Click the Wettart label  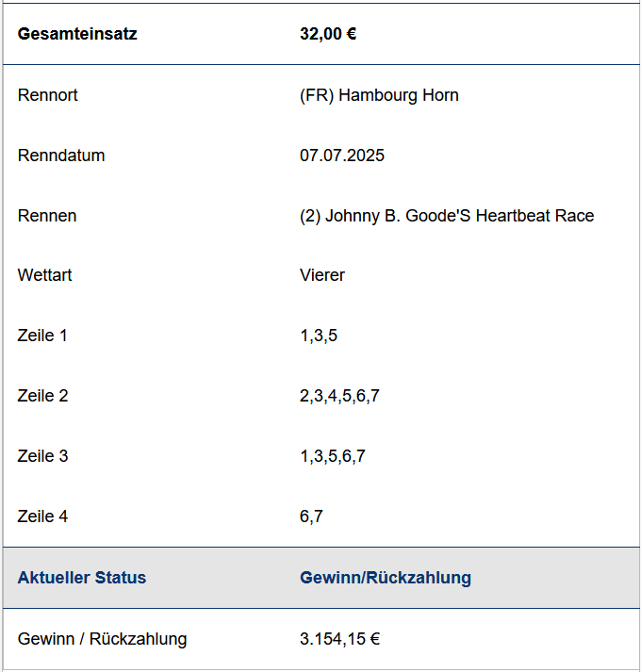[44, 275]
